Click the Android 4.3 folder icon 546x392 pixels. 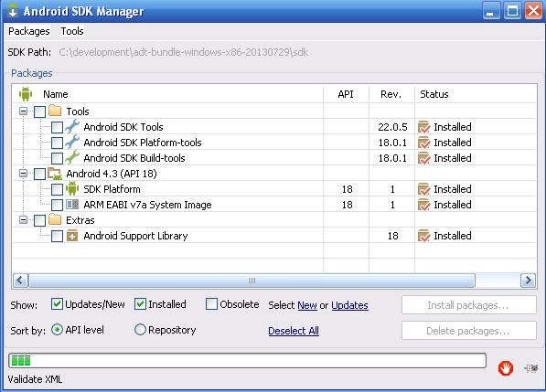coord(55,174)
